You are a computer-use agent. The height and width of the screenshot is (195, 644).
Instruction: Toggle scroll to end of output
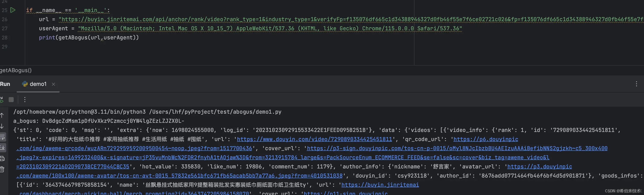click(x=3, y=148)
